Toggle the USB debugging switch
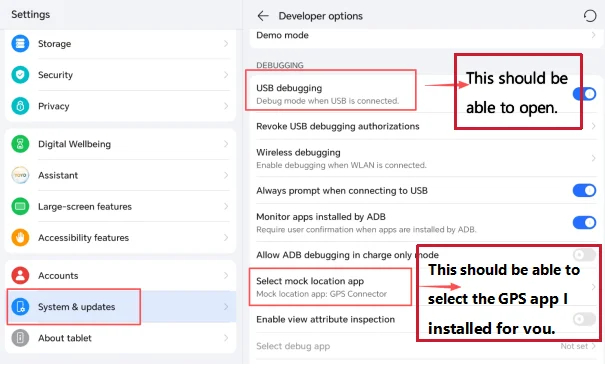 coord(585,94)
